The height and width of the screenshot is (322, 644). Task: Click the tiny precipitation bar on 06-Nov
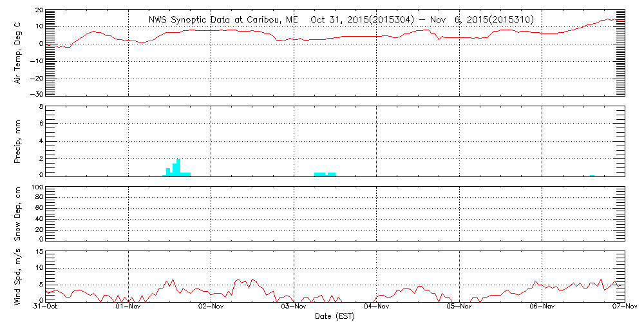tap(592, 175)
